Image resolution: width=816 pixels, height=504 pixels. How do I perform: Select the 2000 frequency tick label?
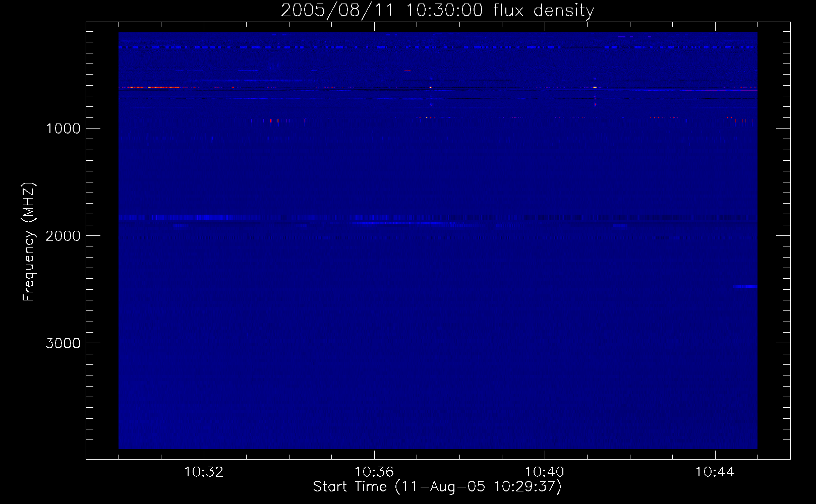(x=63, y=236)
